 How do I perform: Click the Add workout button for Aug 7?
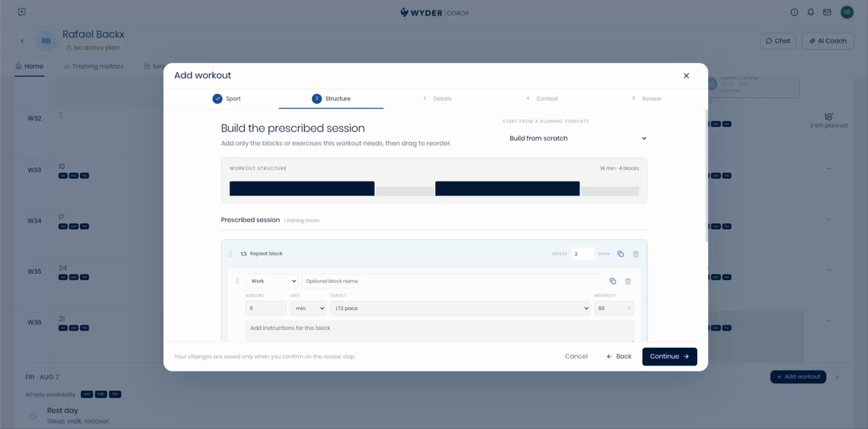tap(798, 377)
